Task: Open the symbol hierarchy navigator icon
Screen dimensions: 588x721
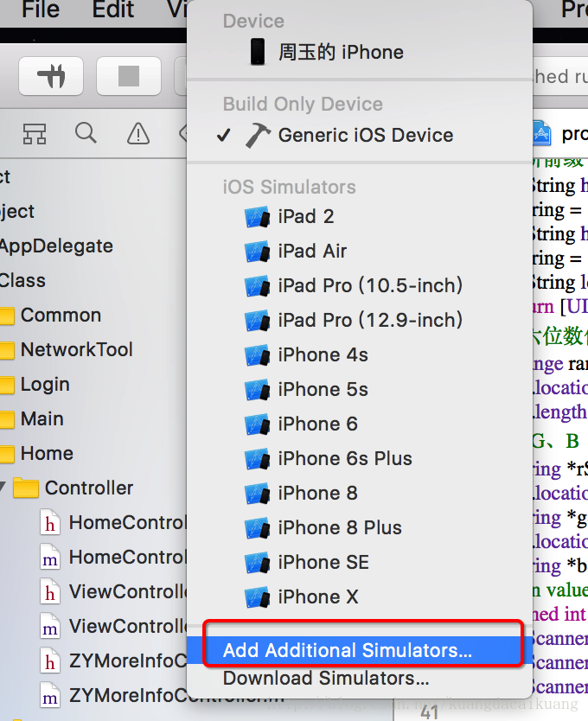Action: [35, 134]
